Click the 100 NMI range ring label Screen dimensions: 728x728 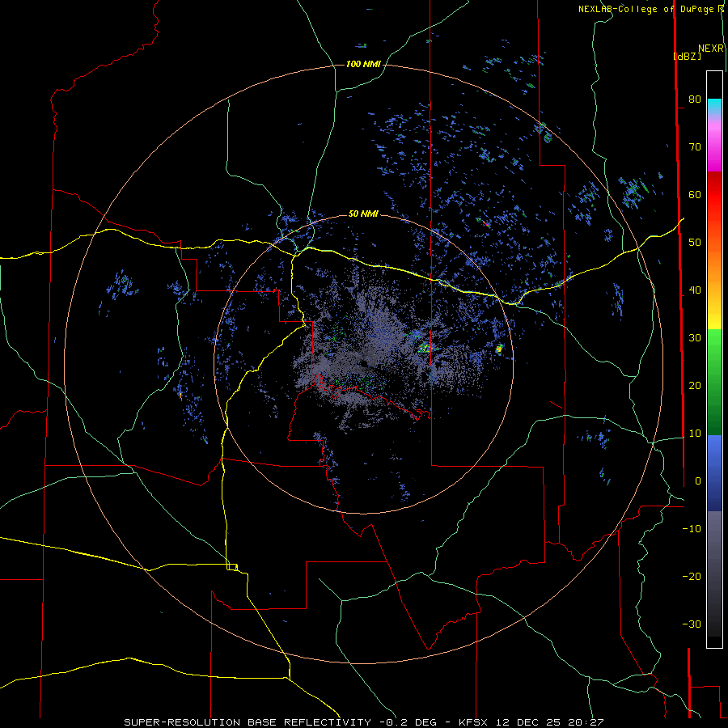(363, 64)
